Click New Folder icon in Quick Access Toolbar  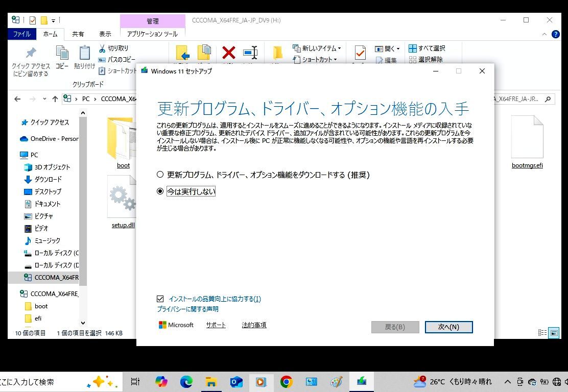click(x=44, y=20)
